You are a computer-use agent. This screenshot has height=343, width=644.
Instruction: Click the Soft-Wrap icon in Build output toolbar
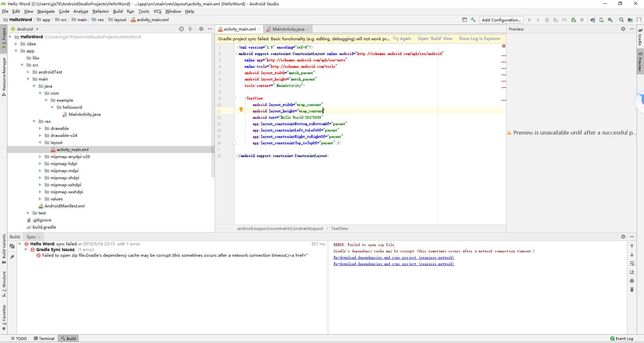click(x=632, y=263)
